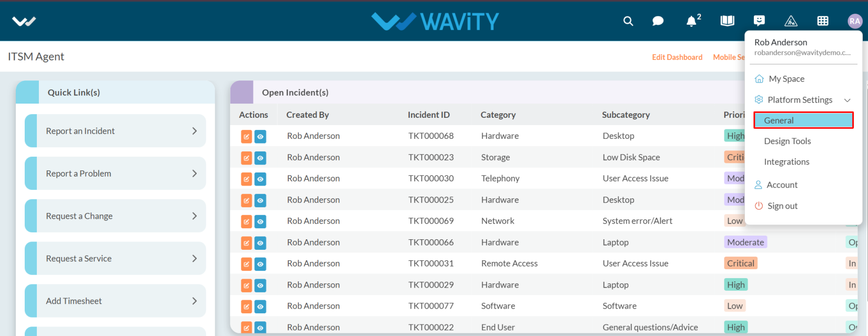
Task: Click the gear icon beside Platform Settings
Action: [x=759, y=99]
